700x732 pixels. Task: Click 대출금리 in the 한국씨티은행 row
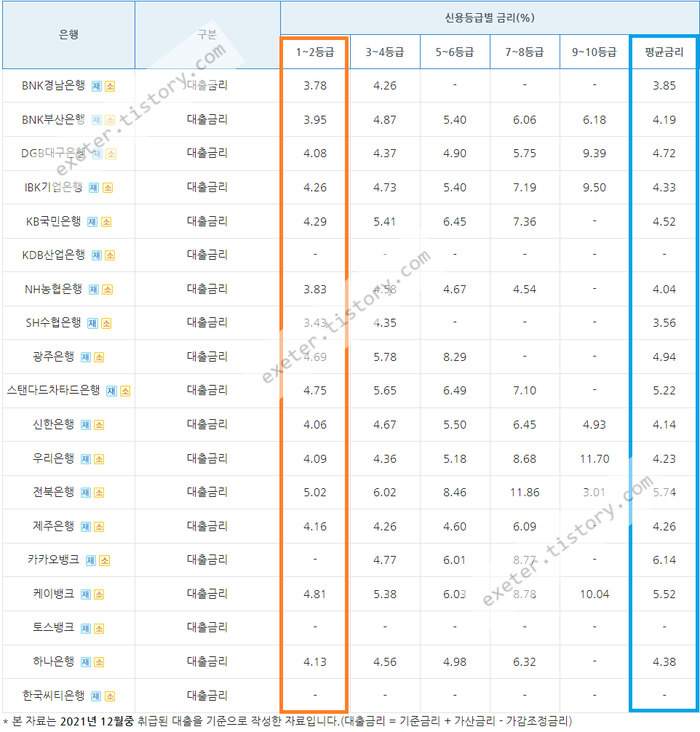click(207, 696)
